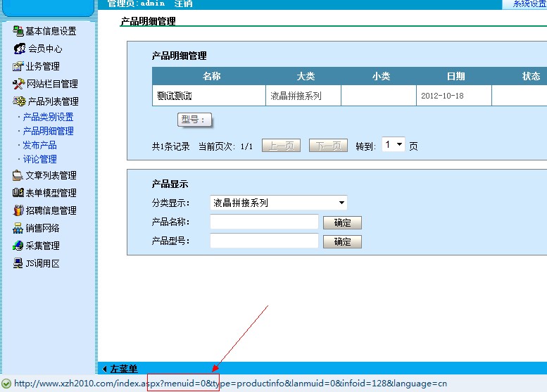
Task: Select 发布产品 in the sidebar
Action: point(39,145)
